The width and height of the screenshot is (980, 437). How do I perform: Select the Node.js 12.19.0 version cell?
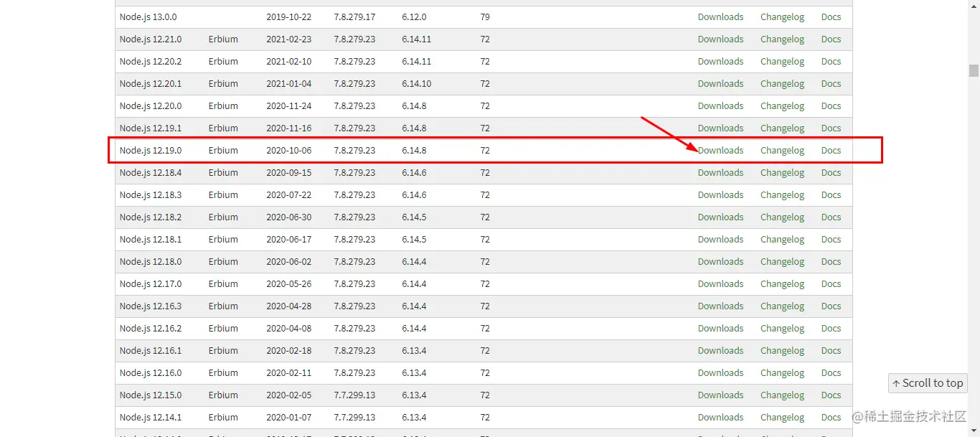151,151
